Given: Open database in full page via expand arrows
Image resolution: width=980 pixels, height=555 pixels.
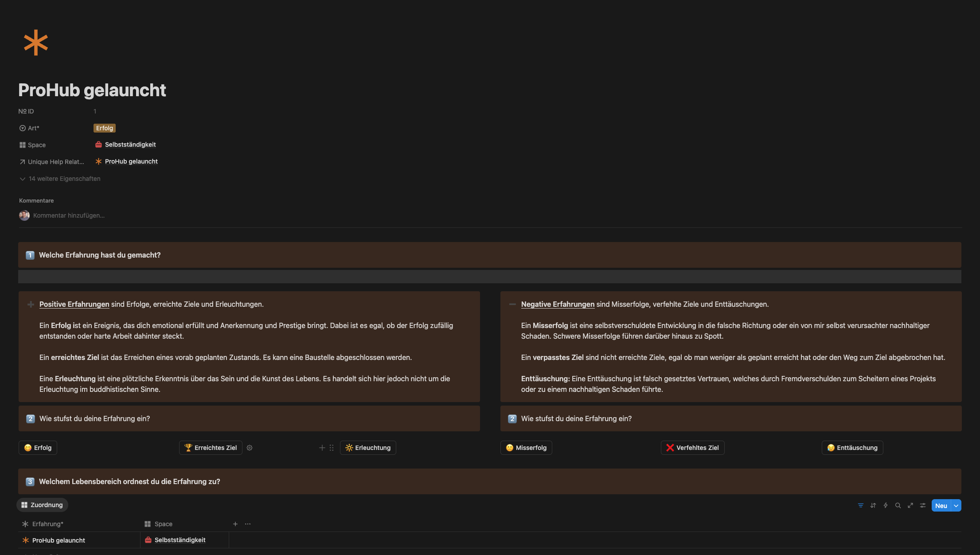Looking at the screenshot, I should coord(910,505).
